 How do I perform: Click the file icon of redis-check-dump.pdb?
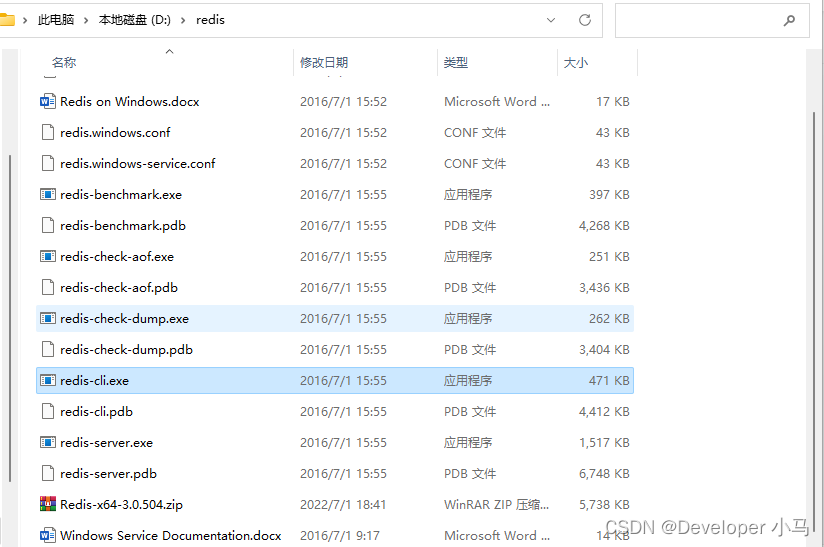click(48, 349)
